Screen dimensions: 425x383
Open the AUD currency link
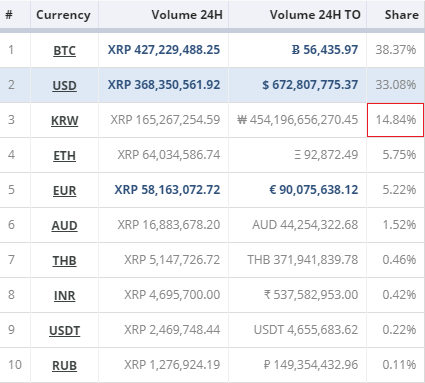(x=64, y=226)
